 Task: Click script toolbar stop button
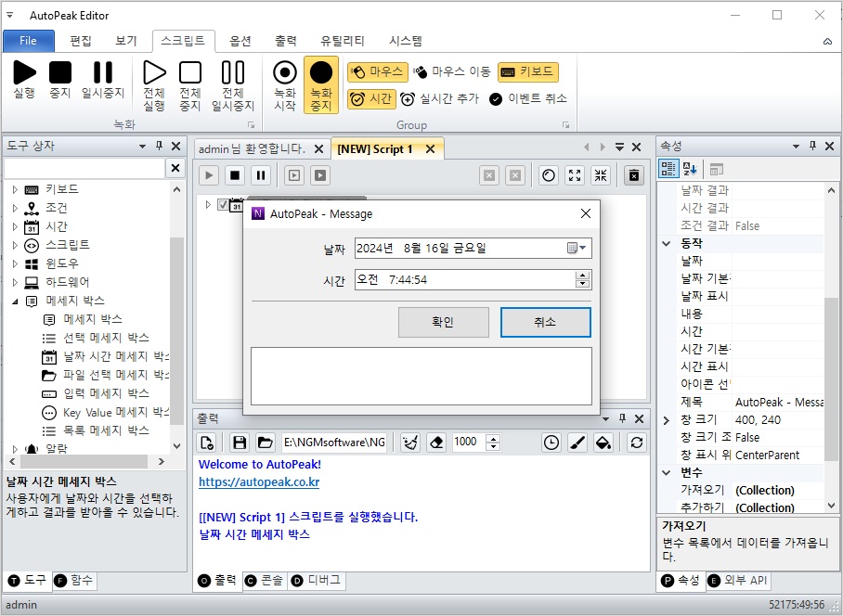click(x=235, y=175)
